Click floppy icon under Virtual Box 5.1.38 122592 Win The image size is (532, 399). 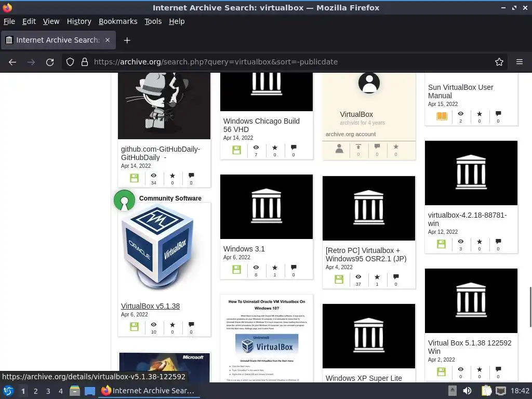pyautogui.click(x=442, y=372)
